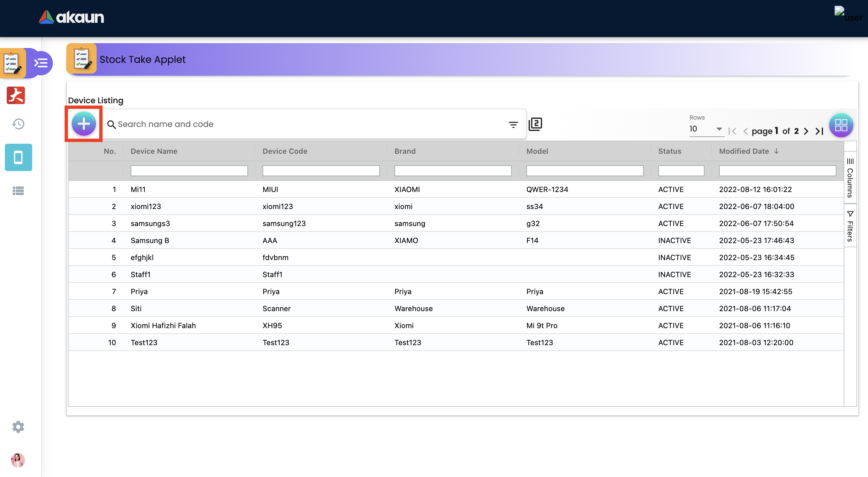Open the list view sidebar icon

[18, 191]
